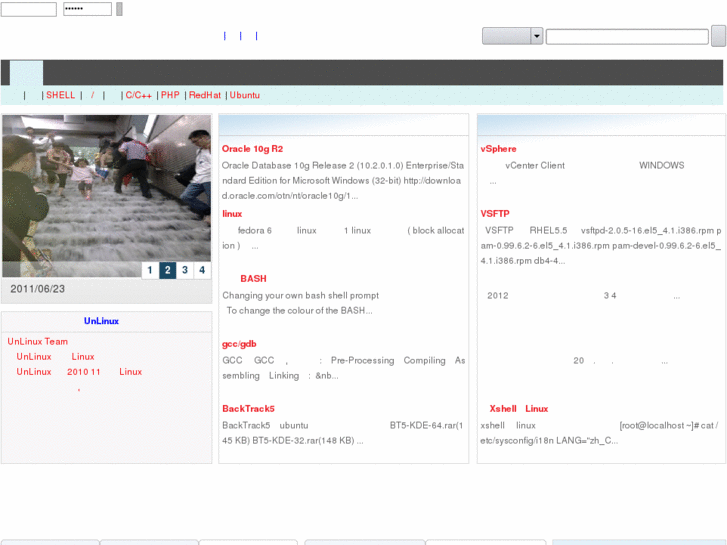727x545 pixels.
Task: Open the search category dropdown
Action: point(513,36)
